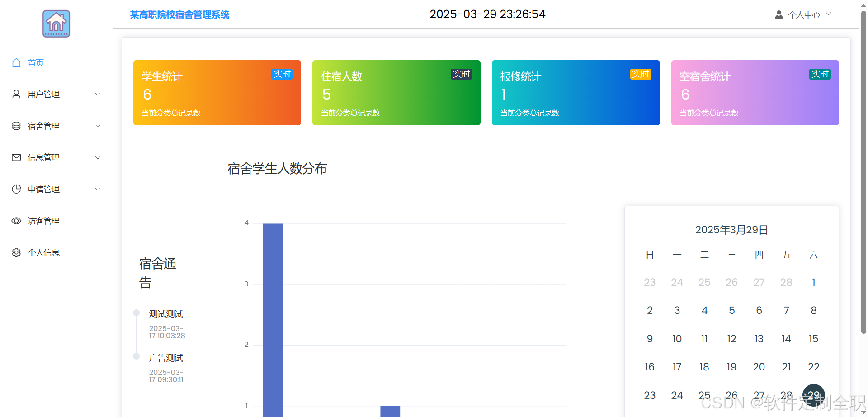Select calendar day 10
The image size is (868, 417).
(x=677, y=339)
